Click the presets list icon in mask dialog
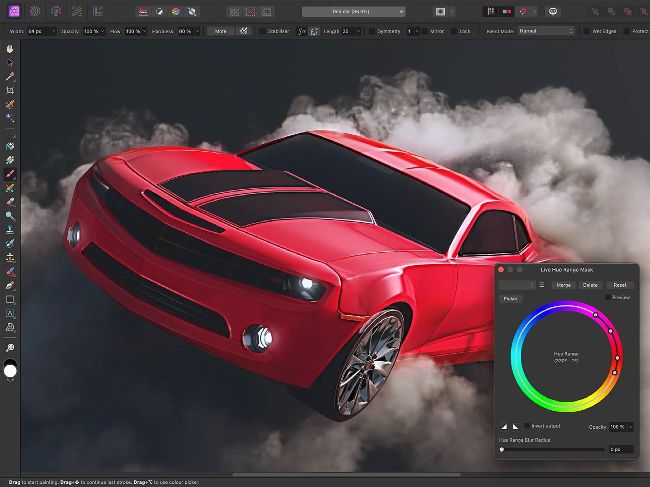650x487 pixels. [x=542, y=285]
